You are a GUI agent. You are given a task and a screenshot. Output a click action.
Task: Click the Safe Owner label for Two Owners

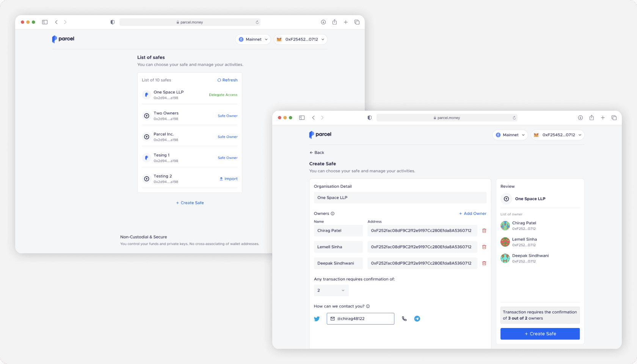click(228, 116)
